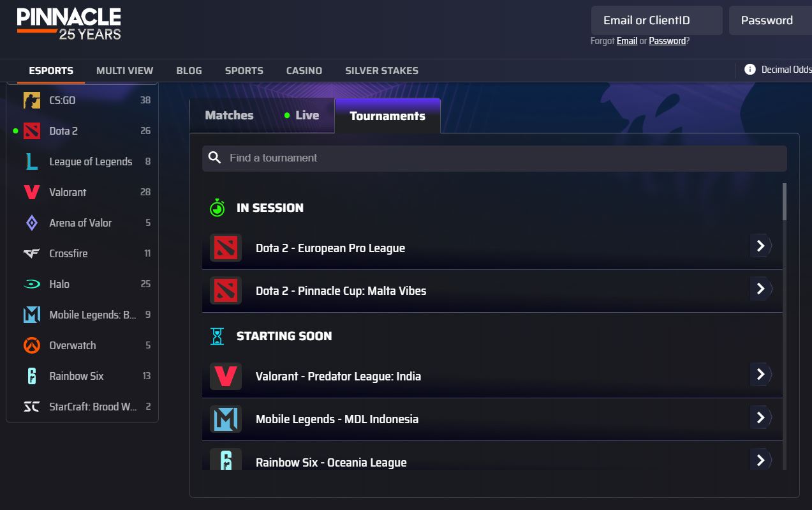Focus the Find a tournament search field
The height and width of the screenshot is (510, 812).
point(494,158)
